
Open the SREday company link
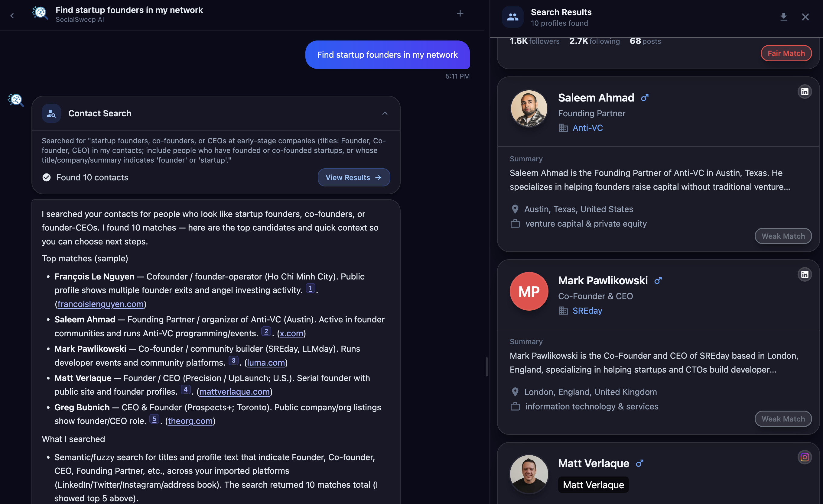[x=587, y=311]
